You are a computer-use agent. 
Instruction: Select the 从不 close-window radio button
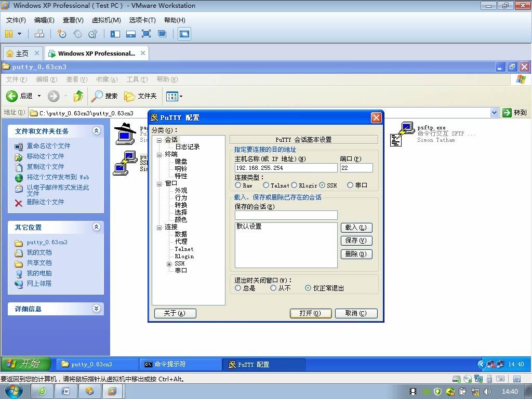point(273,288)
